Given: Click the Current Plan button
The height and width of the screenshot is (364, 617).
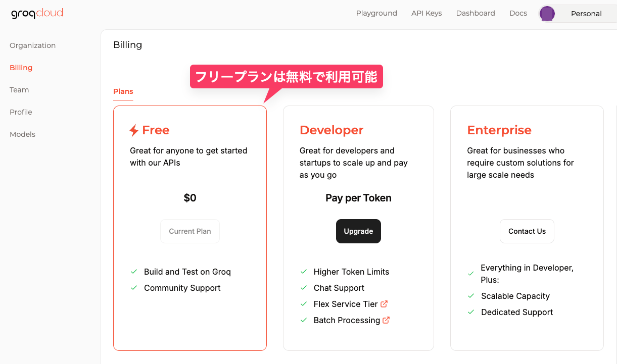Looking at the screenshot, I should [190, 231].
